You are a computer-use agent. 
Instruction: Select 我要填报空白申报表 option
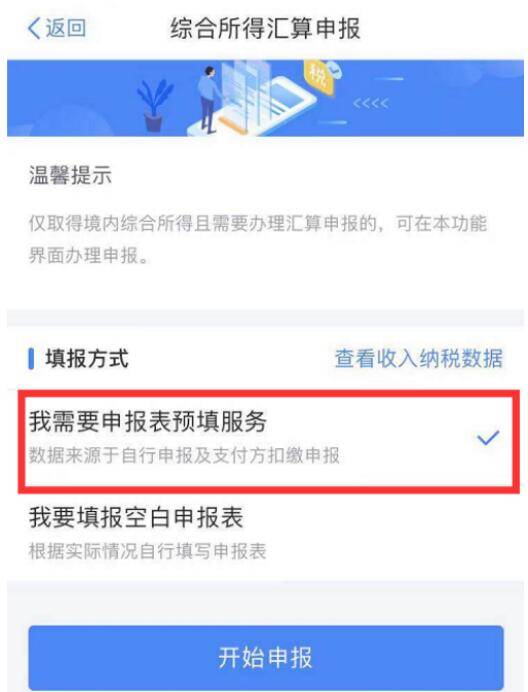pos(264,533)
